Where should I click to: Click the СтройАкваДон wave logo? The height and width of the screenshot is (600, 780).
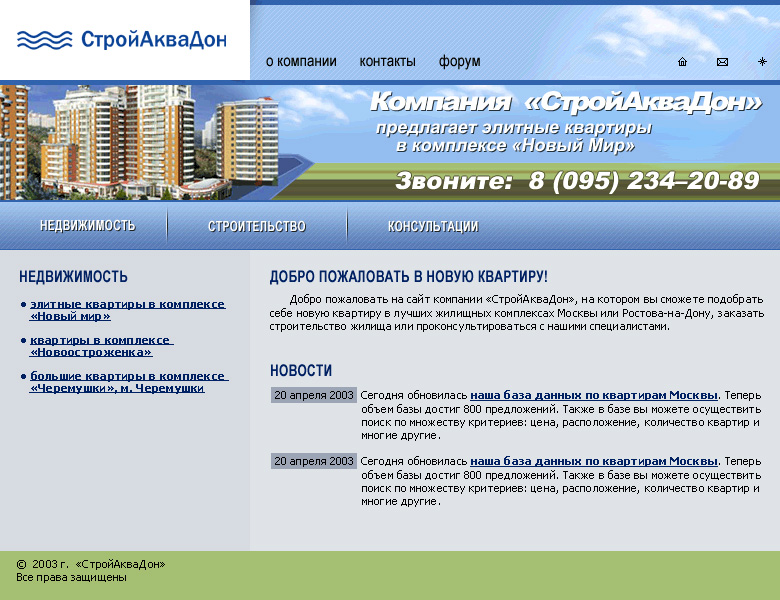pyautogui.click(x=122, y=40)
